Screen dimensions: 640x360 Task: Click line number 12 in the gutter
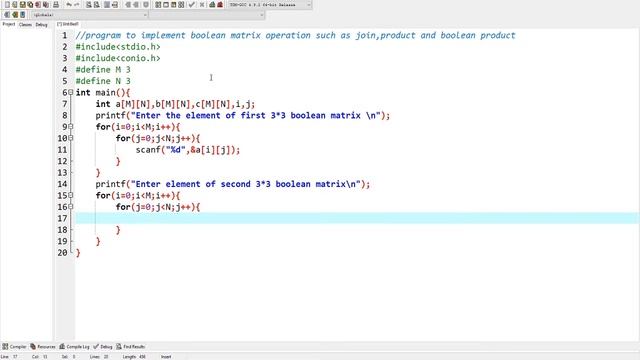[x=62, y=161]
